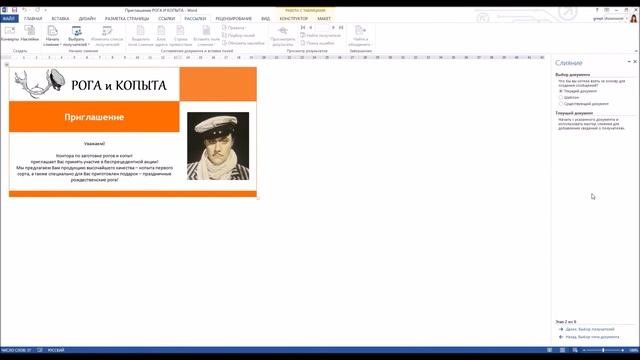
Task: Switch to the ДИЗАЙН (Design) tab
Action: click(x=87, y=18)
